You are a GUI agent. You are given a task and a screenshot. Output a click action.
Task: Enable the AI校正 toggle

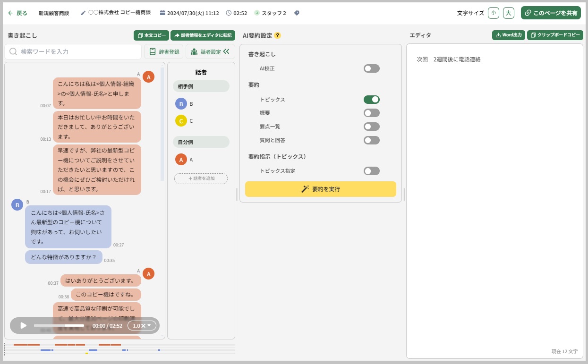tap(371, 68)
